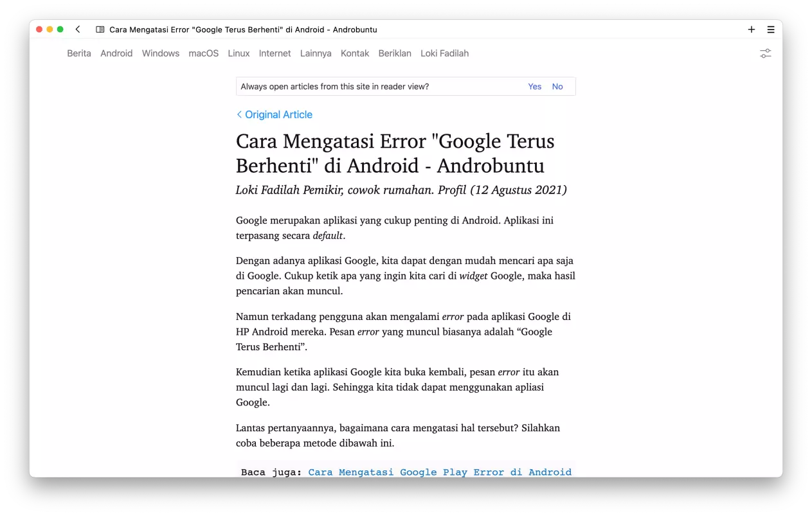Return to the Original Article
The height and width of the screenshot is (516, 812).
[278, 114]
